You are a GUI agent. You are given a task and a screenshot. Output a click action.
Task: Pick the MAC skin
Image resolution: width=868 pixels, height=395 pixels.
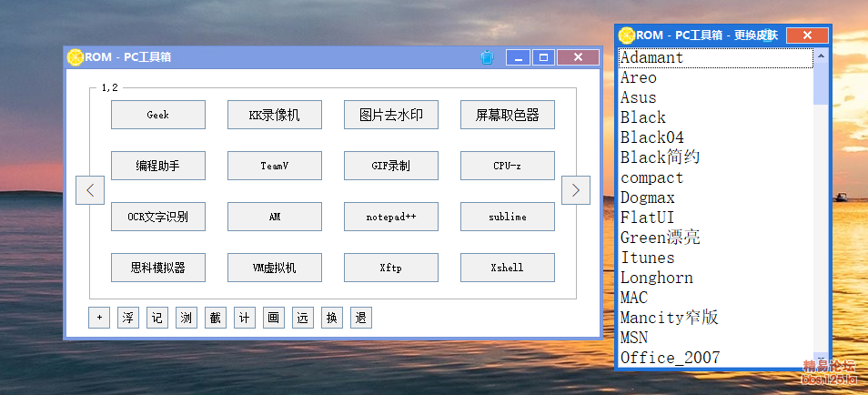[x=716, y=298]
